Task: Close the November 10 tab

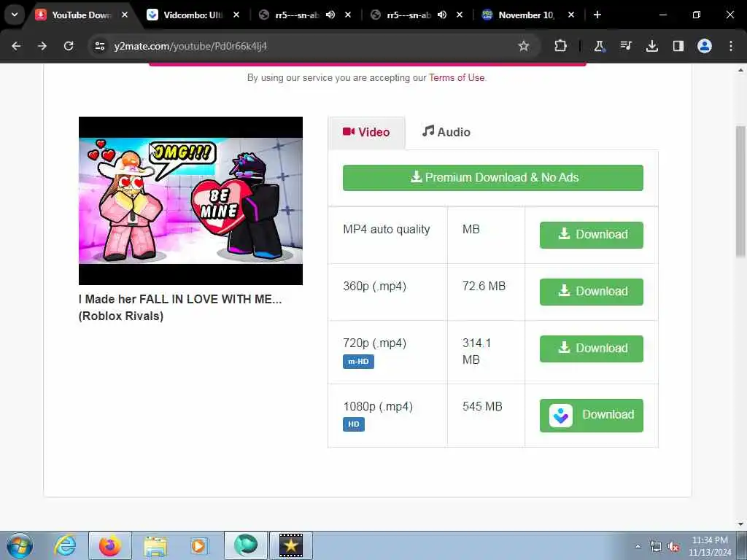Action: point(571,15)
